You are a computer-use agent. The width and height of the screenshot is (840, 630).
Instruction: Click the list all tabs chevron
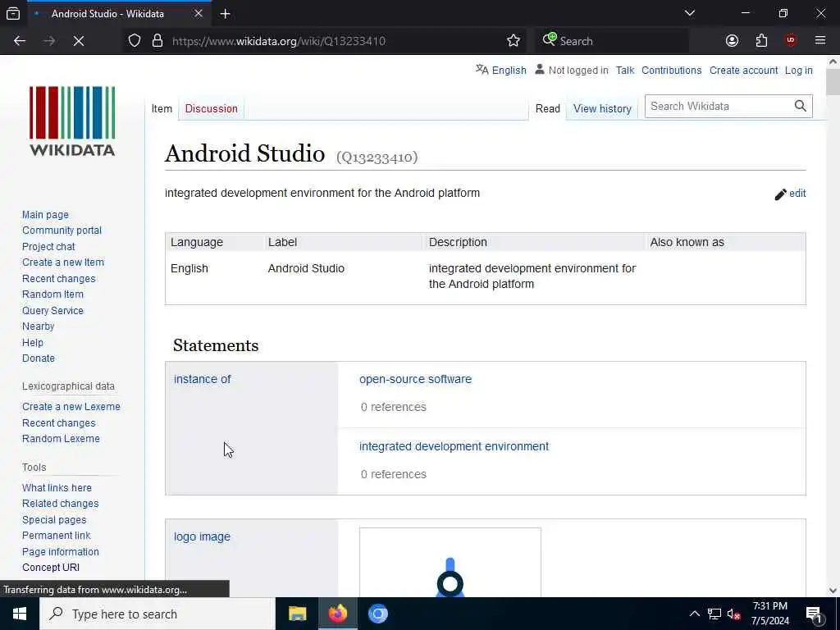point(690,13)
